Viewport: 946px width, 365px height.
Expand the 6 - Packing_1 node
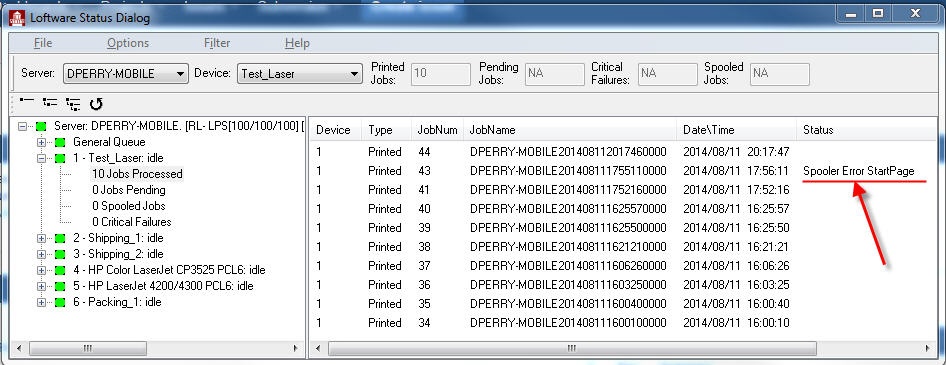[42, 302]
